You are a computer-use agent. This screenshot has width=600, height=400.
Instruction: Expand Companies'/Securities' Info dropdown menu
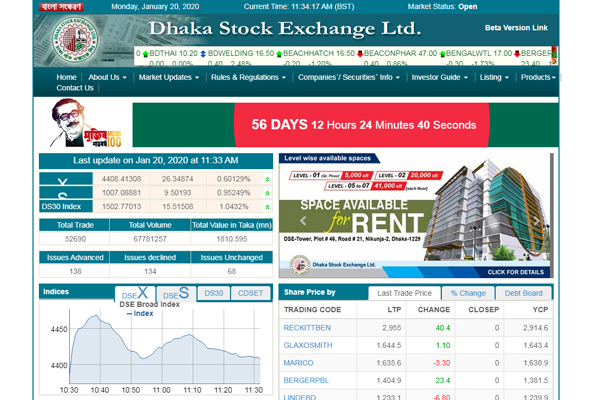click(349, 77)
